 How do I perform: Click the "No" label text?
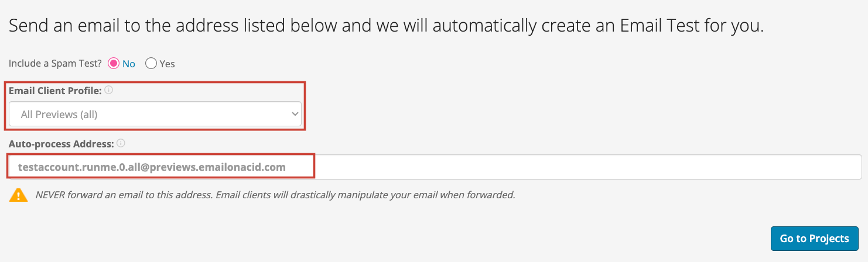tap(129, 64)
